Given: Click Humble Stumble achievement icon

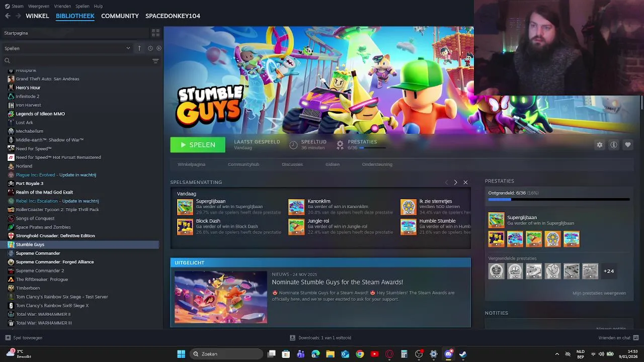Looking at the screenshot, I should pyautogui.click(x=409, y=227).
